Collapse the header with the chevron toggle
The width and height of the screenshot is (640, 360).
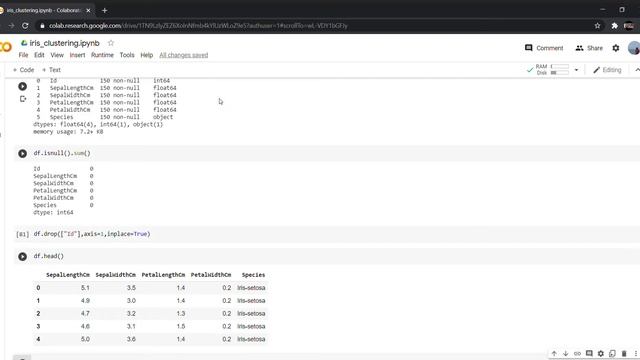point(637,70)
